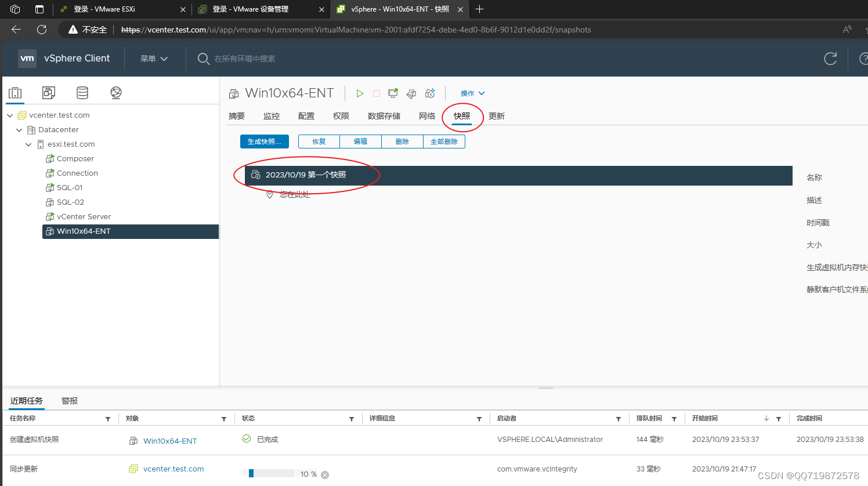868x486 pixels.
Task: Open Hosts and Clusters inventory view icon
Action: (16, 93)
